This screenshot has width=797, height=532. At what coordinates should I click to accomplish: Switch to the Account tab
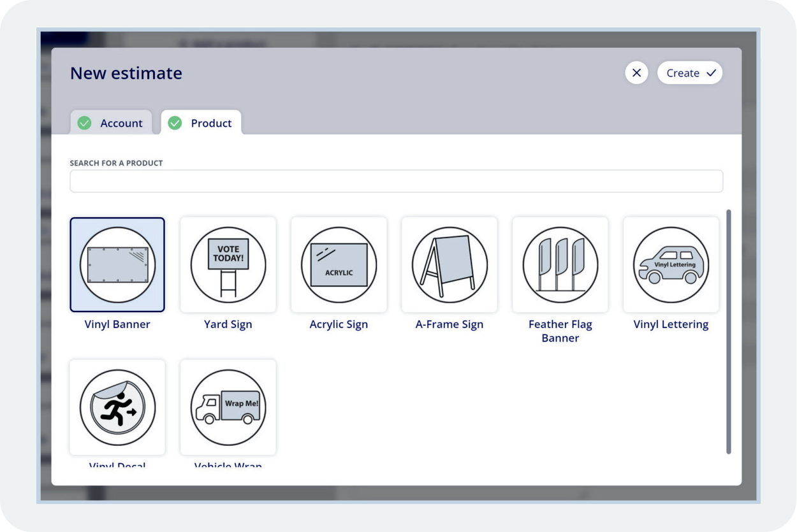coord(111,123)
